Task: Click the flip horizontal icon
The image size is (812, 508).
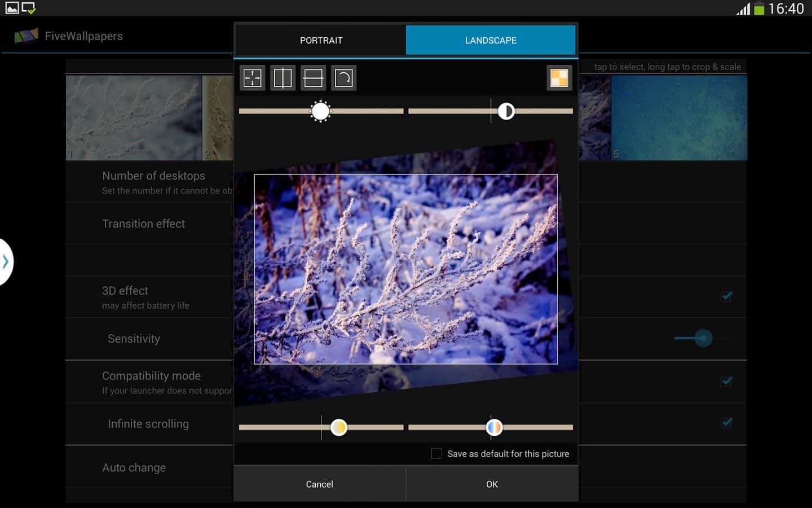Action: coord(283,78)
